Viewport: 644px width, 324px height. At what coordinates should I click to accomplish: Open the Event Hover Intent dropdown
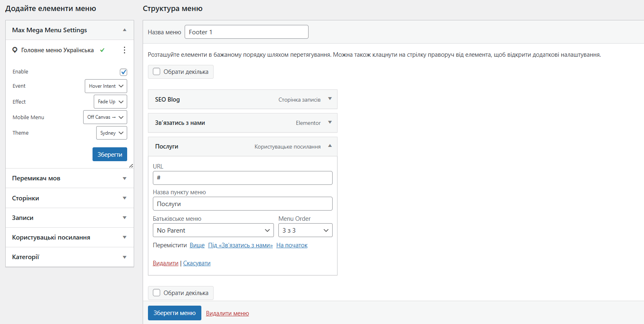click(x=106, y=86)
